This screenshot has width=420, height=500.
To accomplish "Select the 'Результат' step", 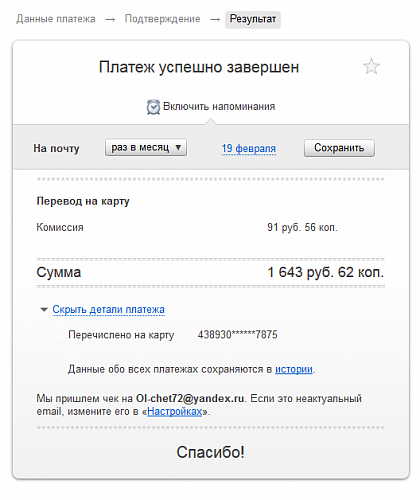I will [253, 19].
